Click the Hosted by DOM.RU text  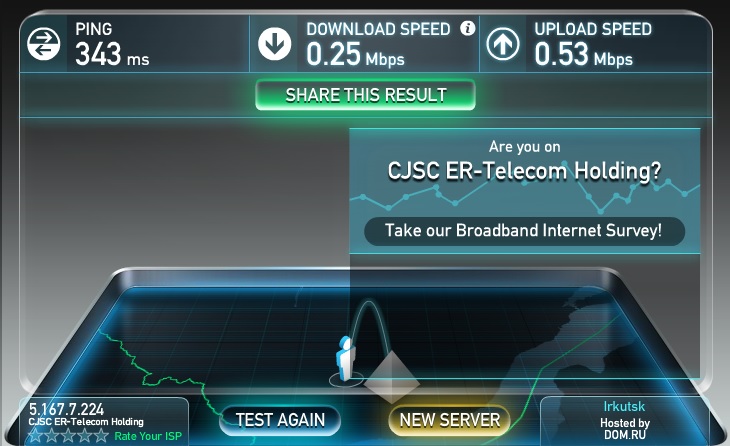coord(625,429)
